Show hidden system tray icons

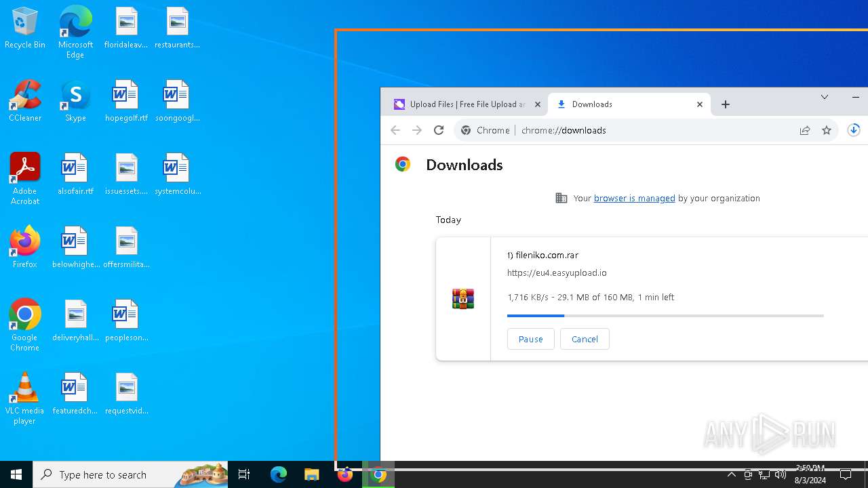pyautogui.click(x=732, y=474)
